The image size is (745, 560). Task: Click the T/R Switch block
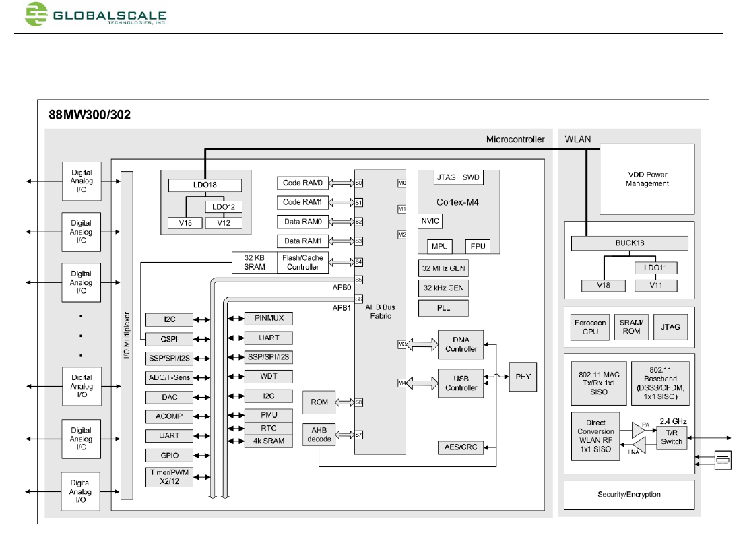point(671,437)
